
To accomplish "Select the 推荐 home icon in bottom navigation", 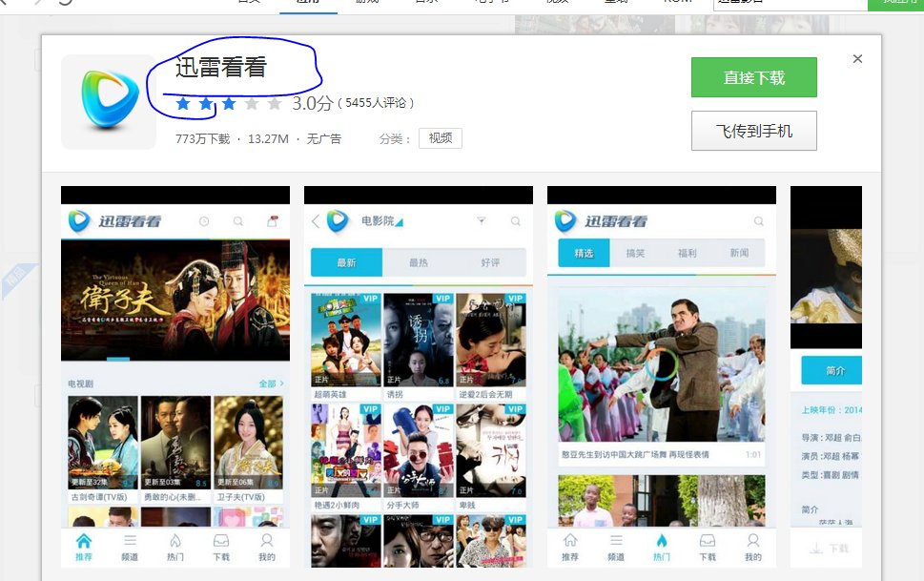I will point(84,547).
